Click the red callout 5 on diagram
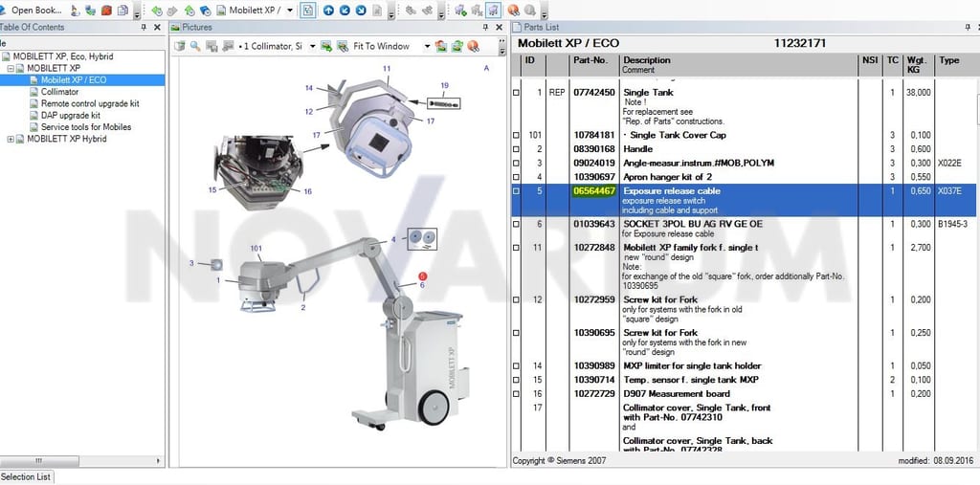This screenshot has width=980, height=485. coord(422,276)
